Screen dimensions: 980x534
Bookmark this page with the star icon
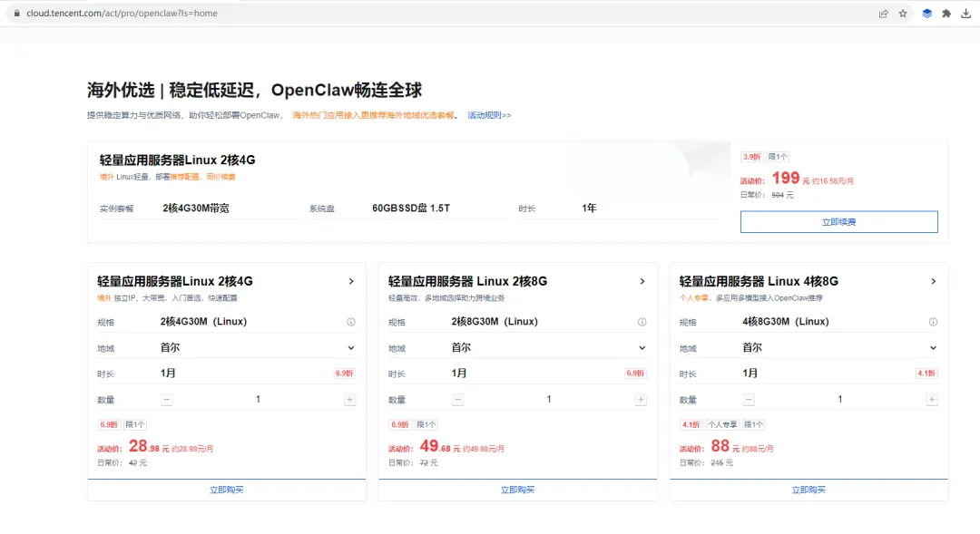tap(903, 13)
